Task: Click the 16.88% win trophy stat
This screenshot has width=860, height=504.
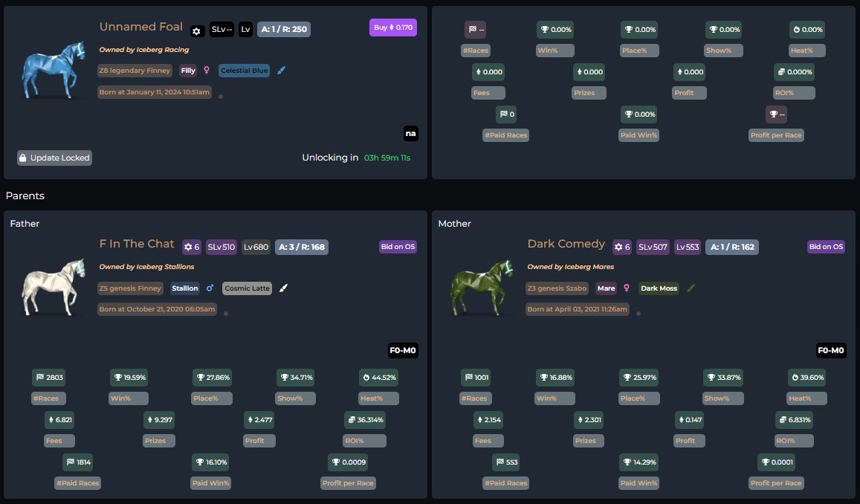Action: coord(555,378)
